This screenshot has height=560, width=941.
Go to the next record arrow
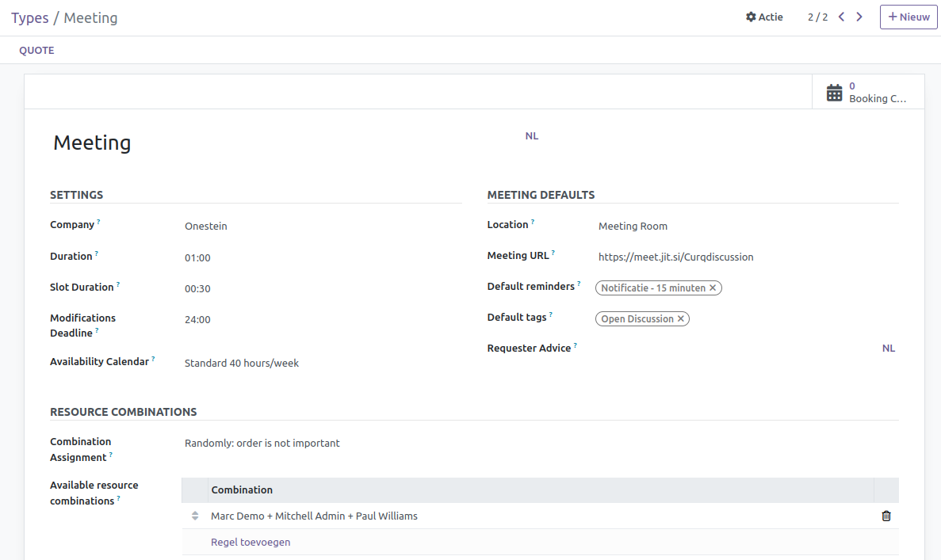coord(859,17)
